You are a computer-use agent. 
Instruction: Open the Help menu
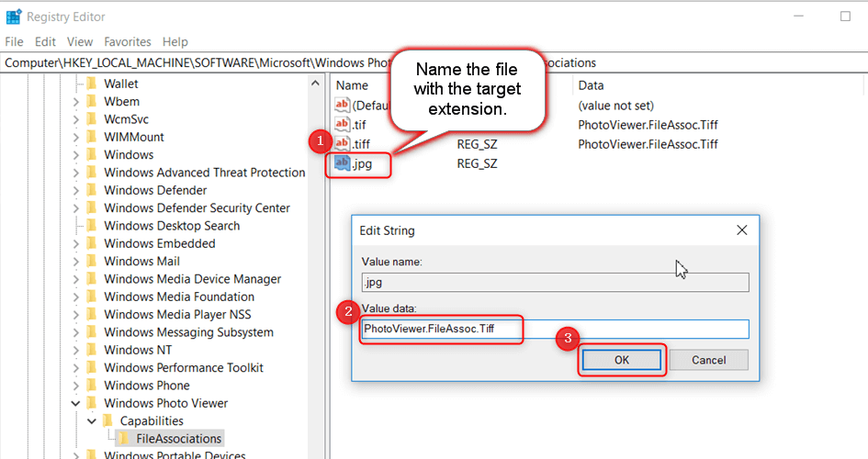click(175, 41)
